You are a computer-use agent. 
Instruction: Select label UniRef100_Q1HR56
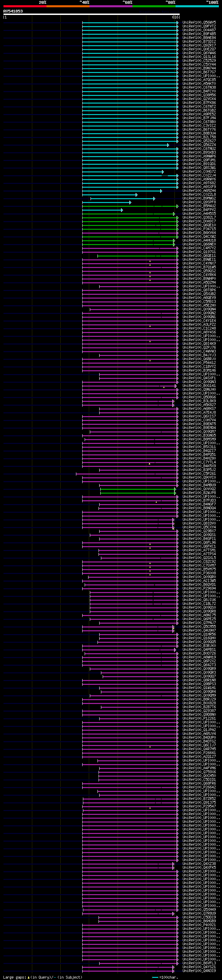[199, 634]
